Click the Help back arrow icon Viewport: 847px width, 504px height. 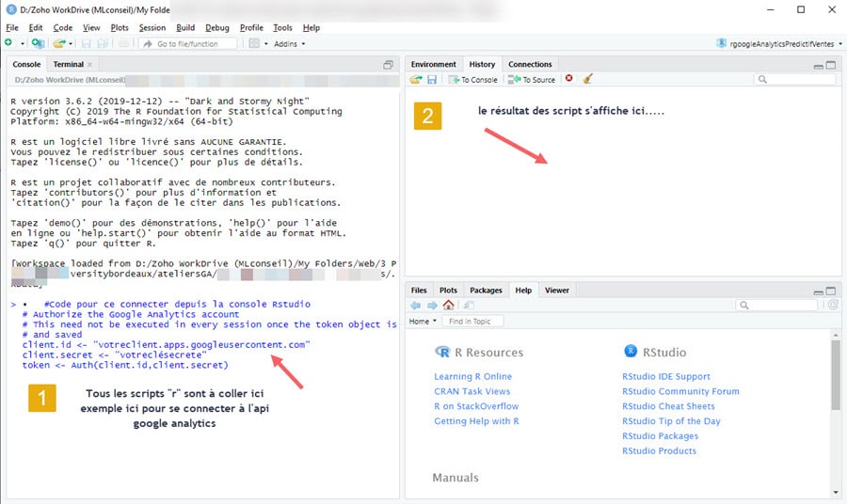pyautogui.click(x=415, y=306)
